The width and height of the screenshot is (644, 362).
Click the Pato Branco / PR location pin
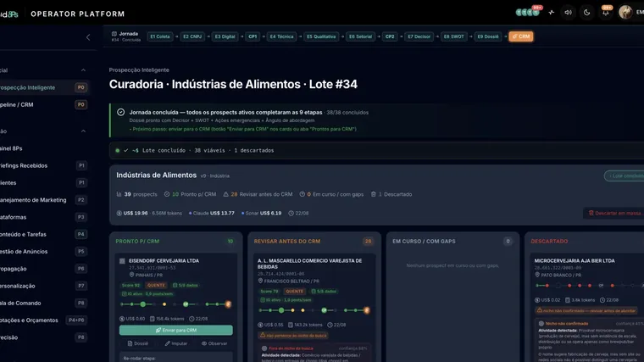(537, 275)
